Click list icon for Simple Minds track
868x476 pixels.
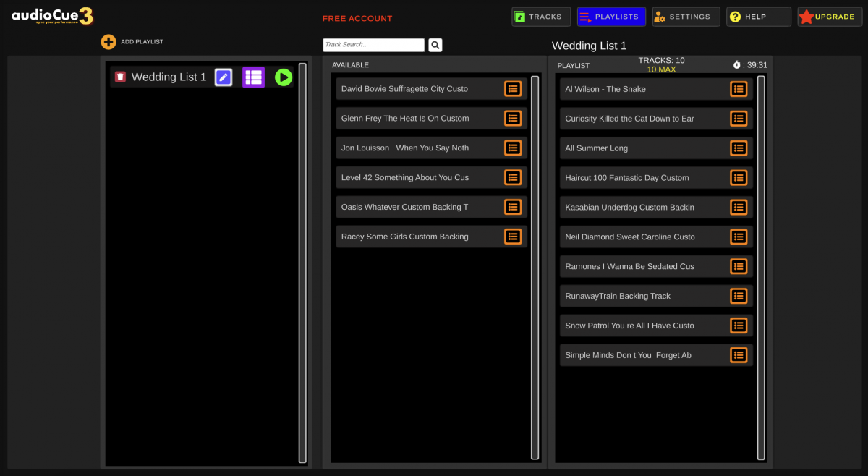point(739,355)
